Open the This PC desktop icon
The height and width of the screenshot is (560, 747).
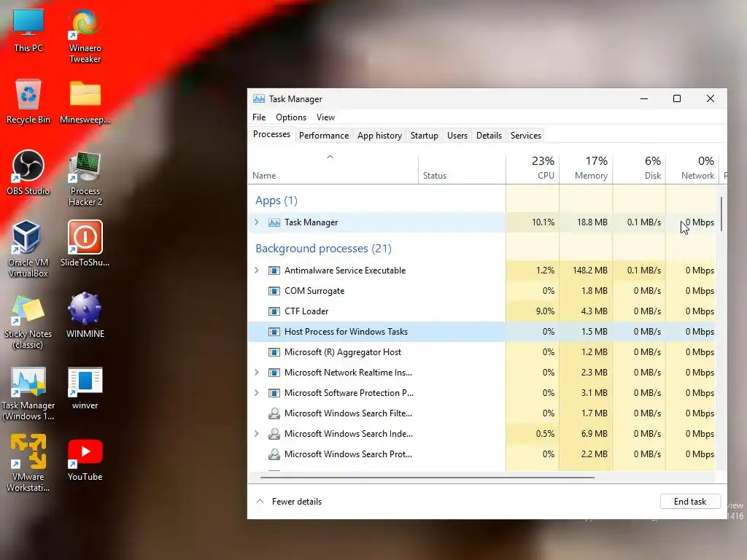(x=28, y=31)
